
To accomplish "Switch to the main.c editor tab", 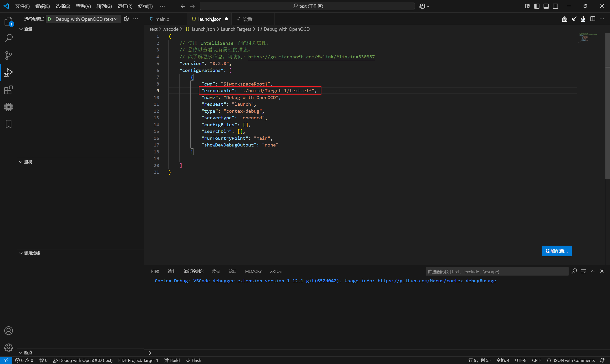I will tap(162, 19).
